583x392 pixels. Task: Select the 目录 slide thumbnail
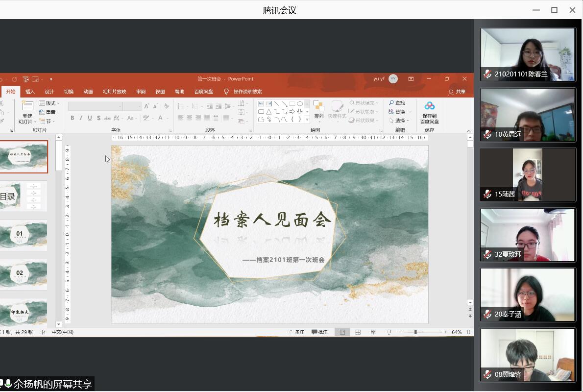point(24,196)
